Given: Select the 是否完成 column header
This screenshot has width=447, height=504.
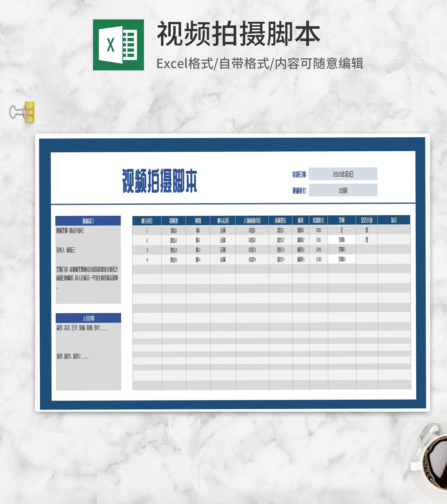Looking at the screenshot, I should tap(367, 220).
